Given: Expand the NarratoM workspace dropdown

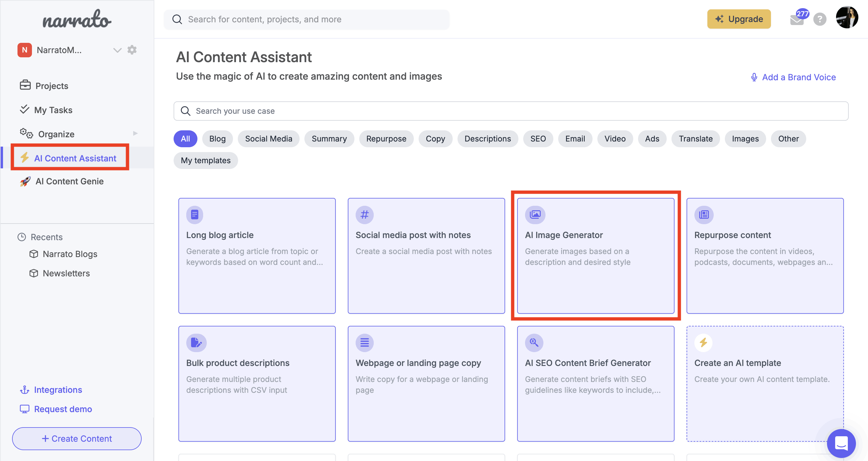Looking at the screenshot, I should pos(117,50).
